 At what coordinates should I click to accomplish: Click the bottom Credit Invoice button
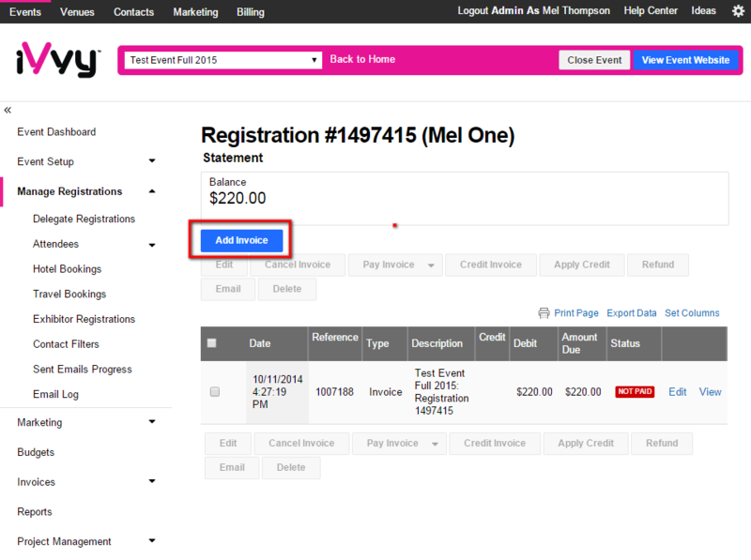click(x=495, y=443)
